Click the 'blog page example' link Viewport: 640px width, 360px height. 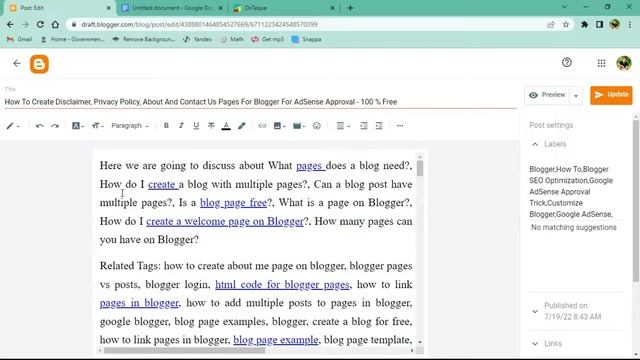click(276, 340)
